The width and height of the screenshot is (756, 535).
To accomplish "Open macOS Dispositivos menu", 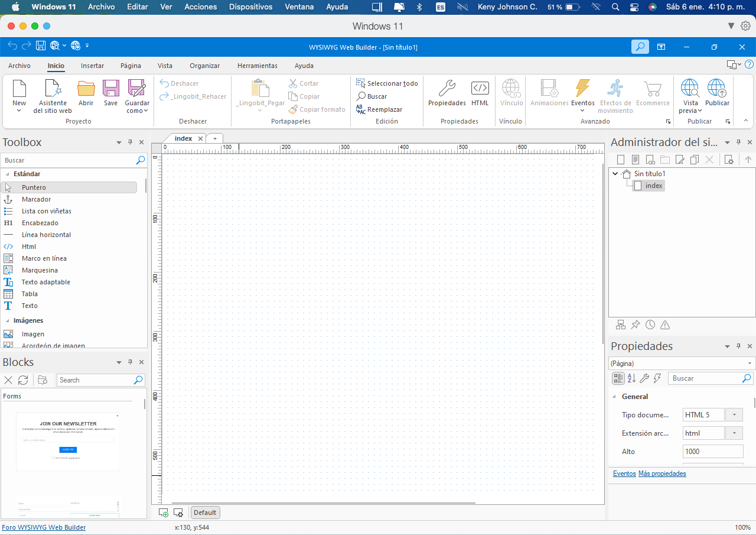I will tap(250, 7).
